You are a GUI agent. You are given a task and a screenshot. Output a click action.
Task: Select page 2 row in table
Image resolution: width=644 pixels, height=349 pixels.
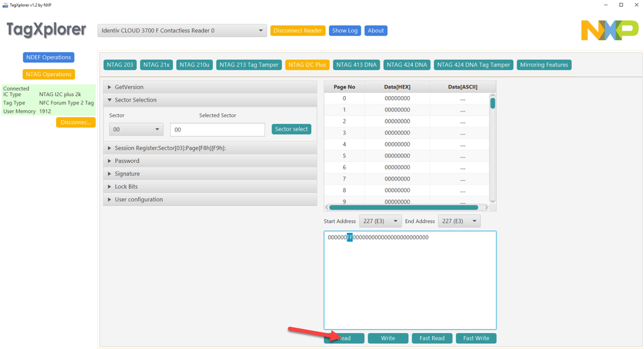pos(407,121)
